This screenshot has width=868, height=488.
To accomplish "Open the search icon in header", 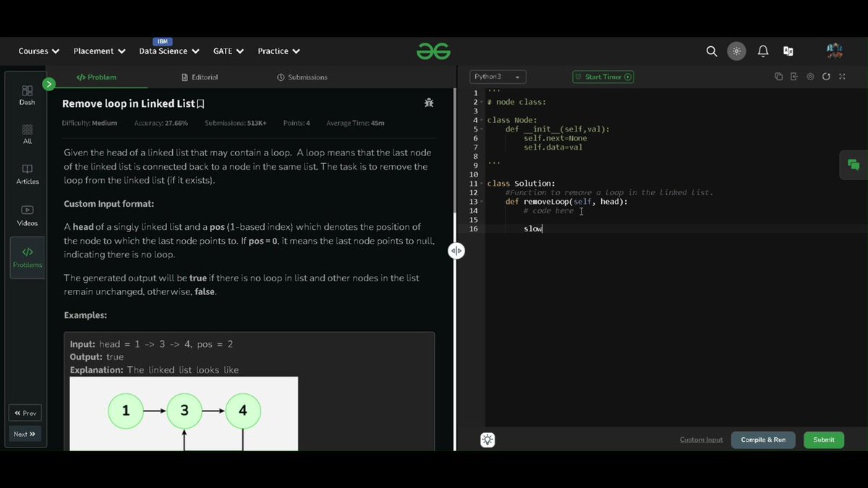I will (x=712, y=51).
